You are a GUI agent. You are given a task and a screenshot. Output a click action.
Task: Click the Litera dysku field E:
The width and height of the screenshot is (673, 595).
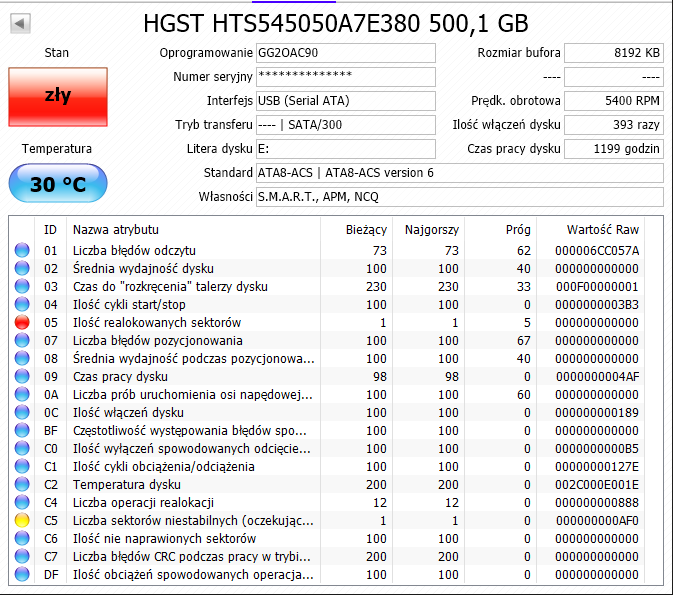[x=346, y=149]
